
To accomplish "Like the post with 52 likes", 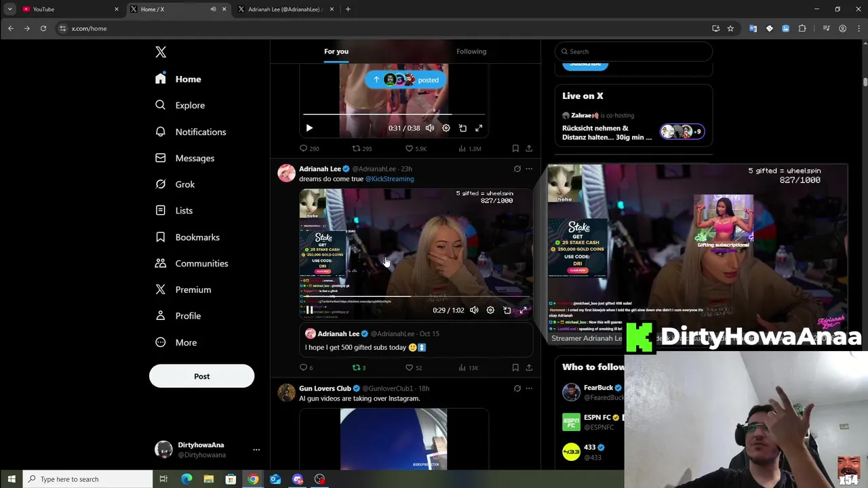I will tap(414, 368).
